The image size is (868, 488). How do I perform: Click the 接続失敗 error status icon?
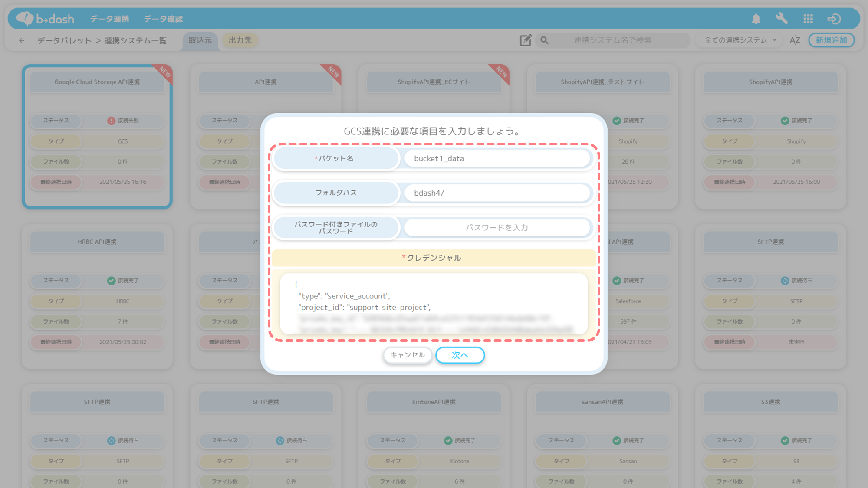(111, 121)
